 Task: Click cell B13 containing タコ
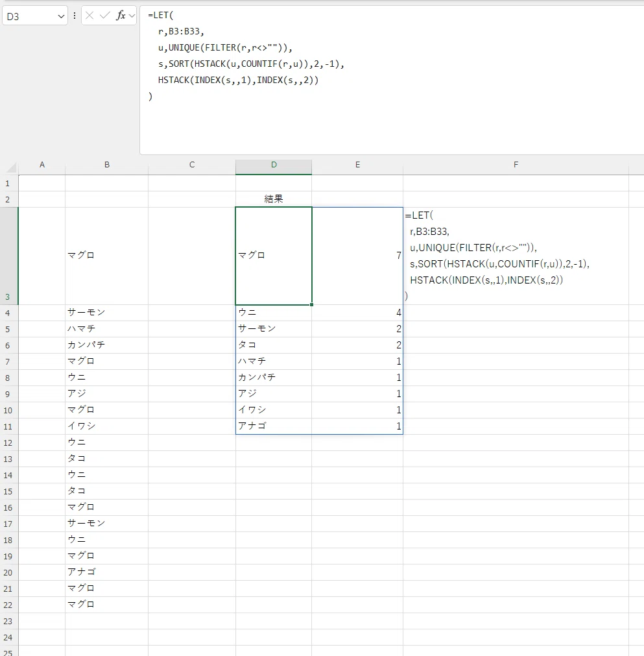[106, 459]
